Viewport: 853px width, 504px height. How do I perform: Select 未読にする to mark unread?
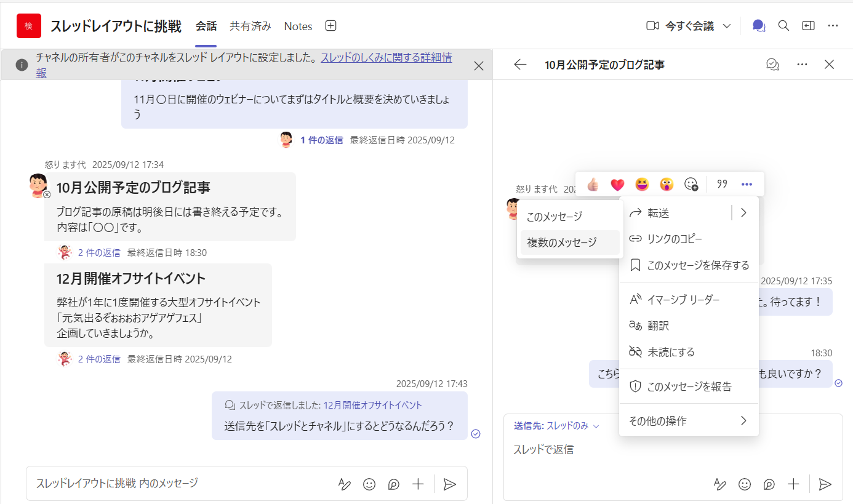(671, 352)
